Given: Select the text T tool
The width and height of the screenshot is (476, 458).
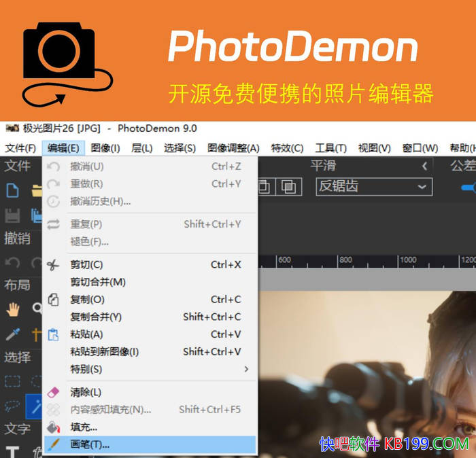Looking at the screenshot, I should pyautogui.click(x=12, y=452).
